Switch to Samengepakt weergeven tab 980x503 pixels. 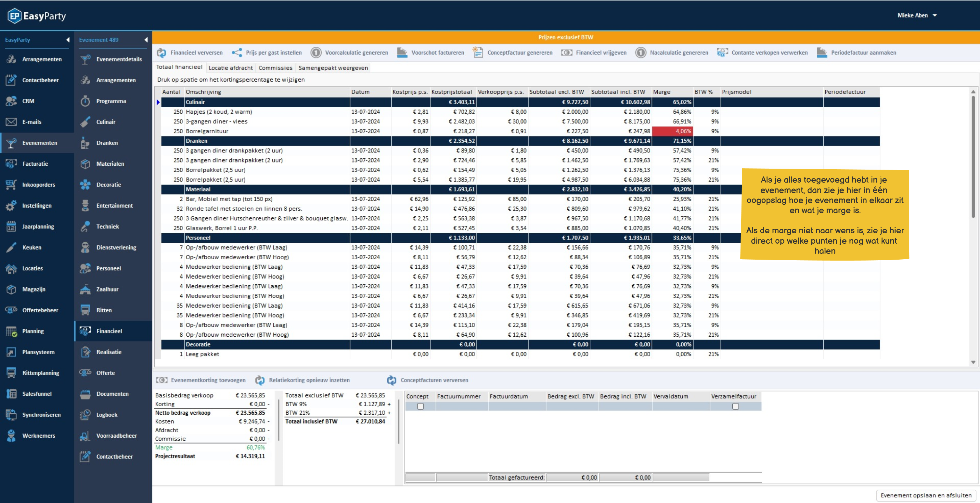[x=333, y=68]
